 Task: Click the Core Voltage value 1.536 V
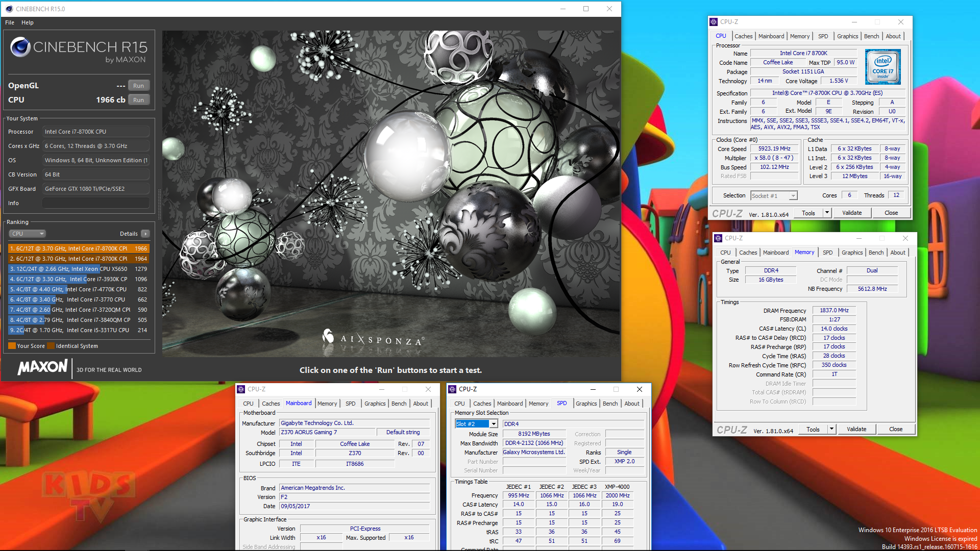839,81
